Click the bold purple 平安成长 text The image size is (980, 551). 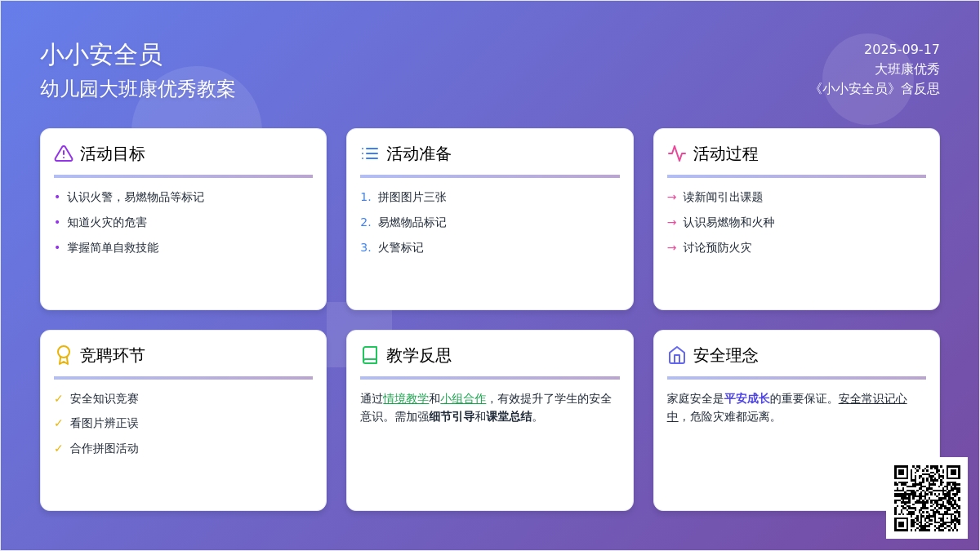(x=746, y=398)
